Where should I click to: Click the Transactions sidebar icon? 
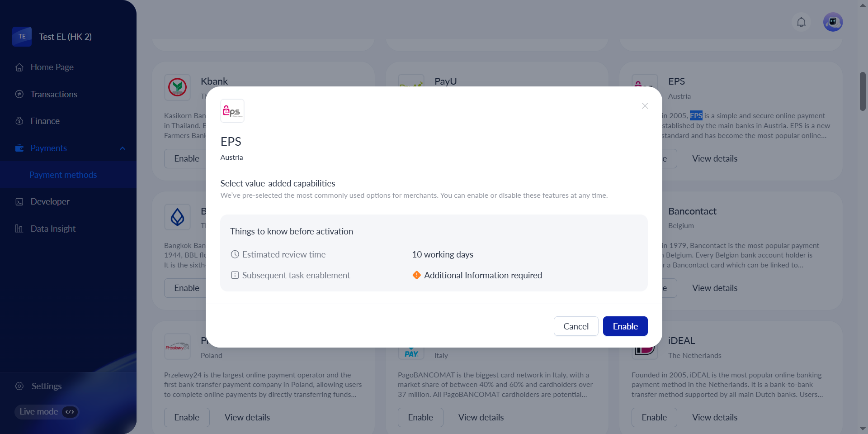19,94
